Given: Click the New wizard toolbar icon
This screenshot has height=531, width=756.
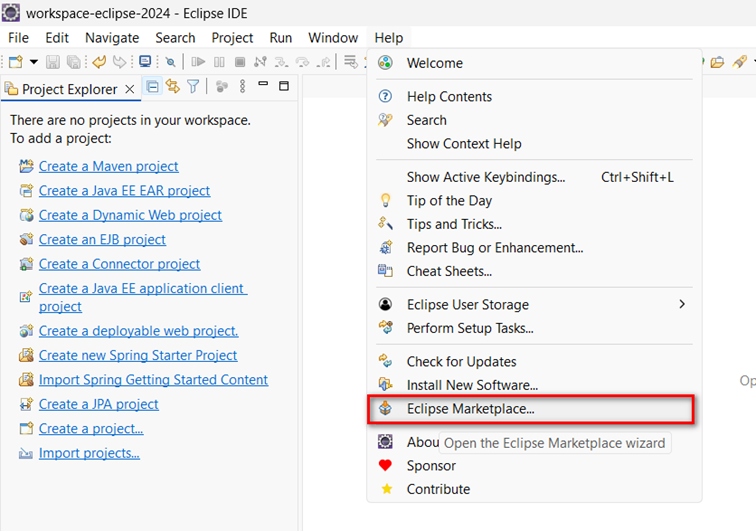Looking at the screenshot, I should pyautogui.click(x=15, y=62).
